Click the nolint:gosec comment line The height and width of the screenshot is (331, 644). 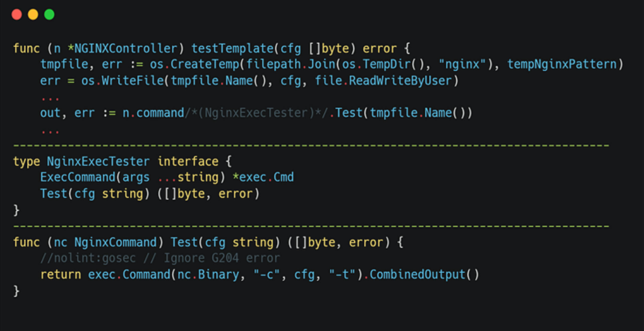pos(160,259)
